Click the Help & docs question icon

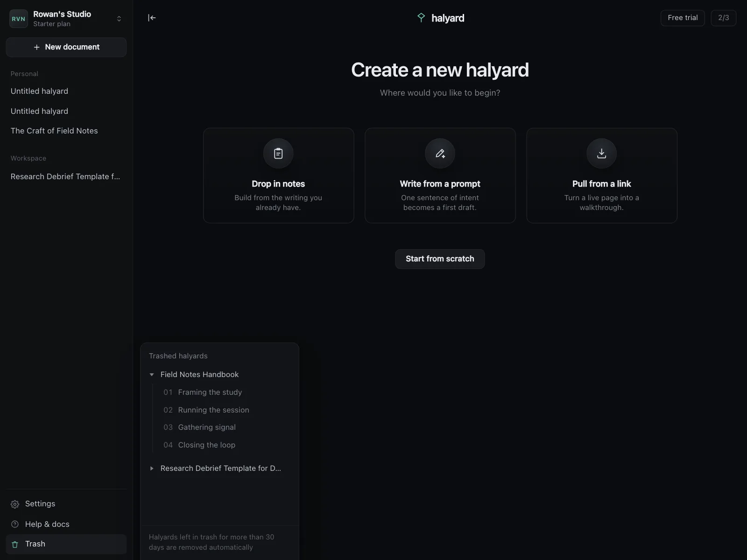(x=15, y=524)
